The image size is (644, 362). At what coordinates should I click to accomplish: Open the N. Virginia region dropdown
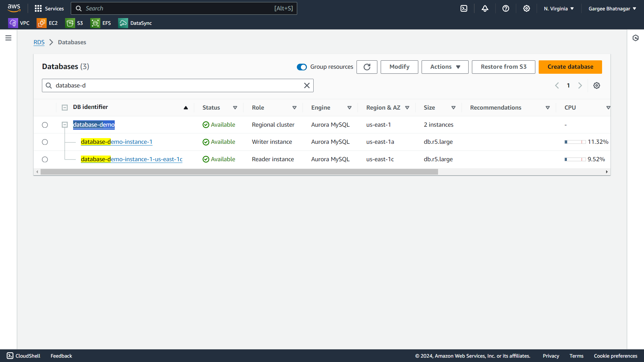point(559,9)
